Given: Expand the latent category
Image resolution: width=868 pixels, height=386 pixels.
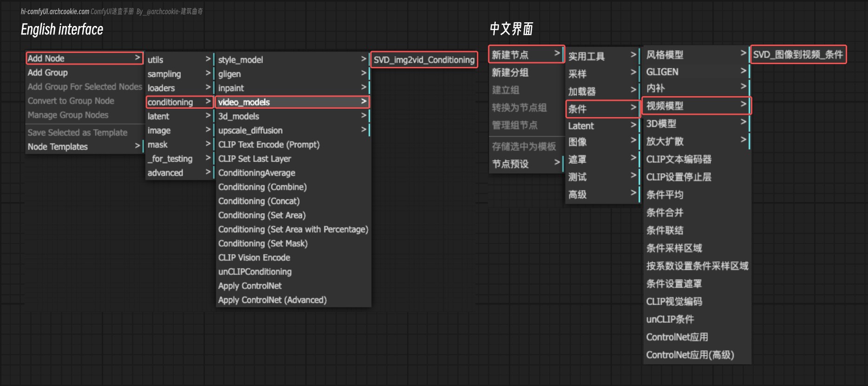Looking at the screenshot, I should tap(179, 116).
